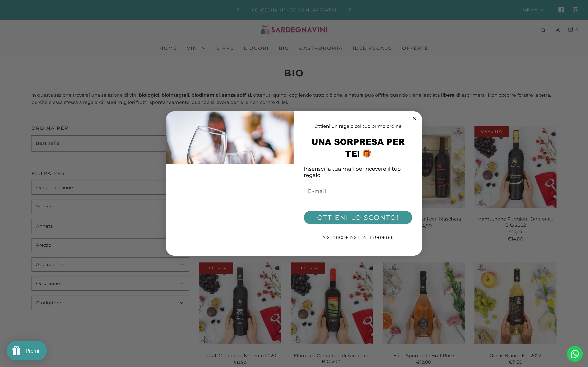
Task: Close the surprise gift popup
Action: pyautogui.click(x=415, y=119)
